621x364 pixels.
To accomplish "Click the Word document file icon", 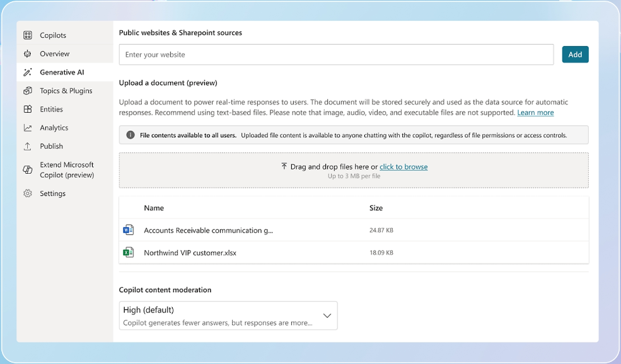I will [129, 230].
